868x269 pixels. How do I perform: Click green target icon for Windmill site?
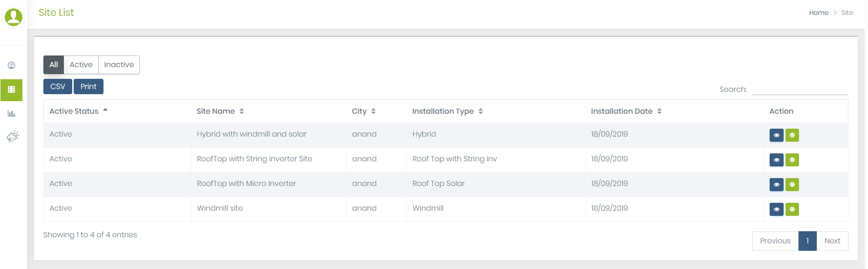click(x=792, y=209)
